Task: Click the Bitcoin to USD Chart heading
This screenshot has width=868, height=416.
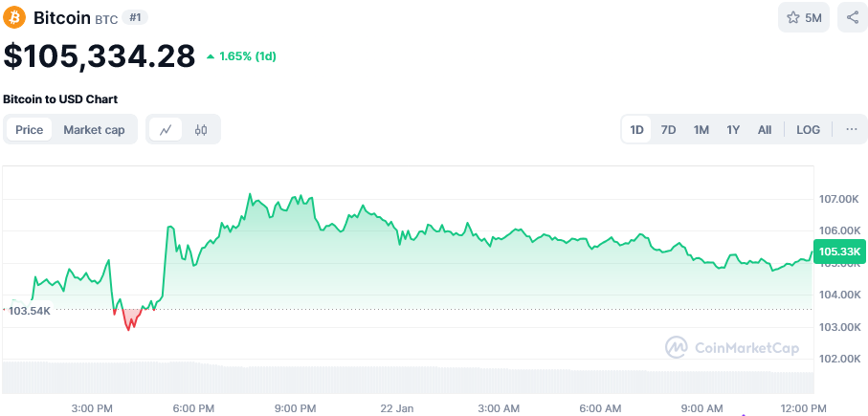Action: click(60, 99)
